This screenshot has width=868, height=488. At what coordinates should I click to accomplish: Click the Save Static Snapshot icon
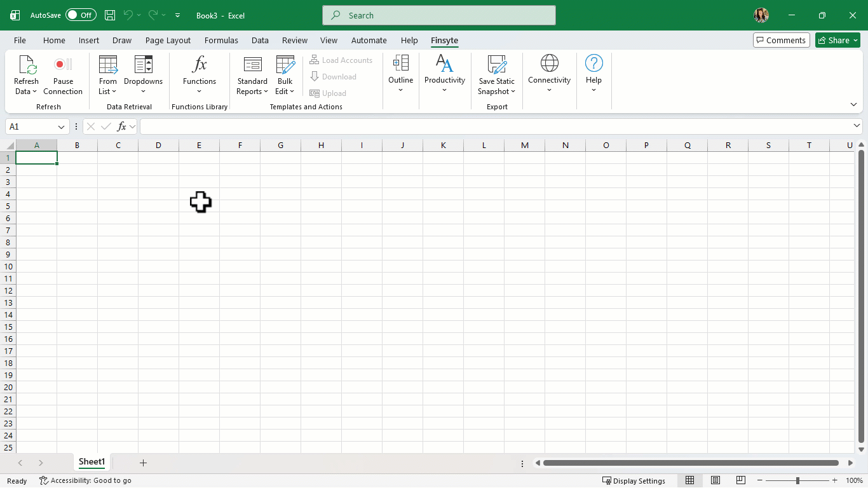[496, 65]
